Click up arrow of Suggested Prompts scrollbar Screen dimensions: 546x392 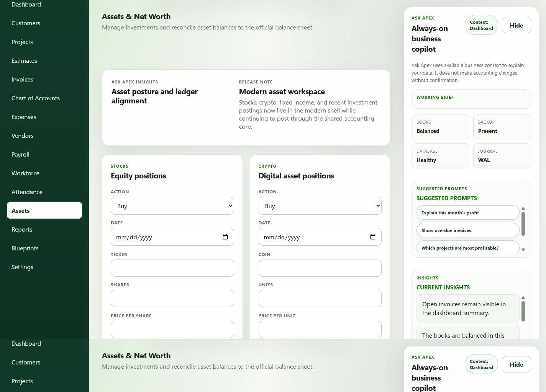point(523,208)
